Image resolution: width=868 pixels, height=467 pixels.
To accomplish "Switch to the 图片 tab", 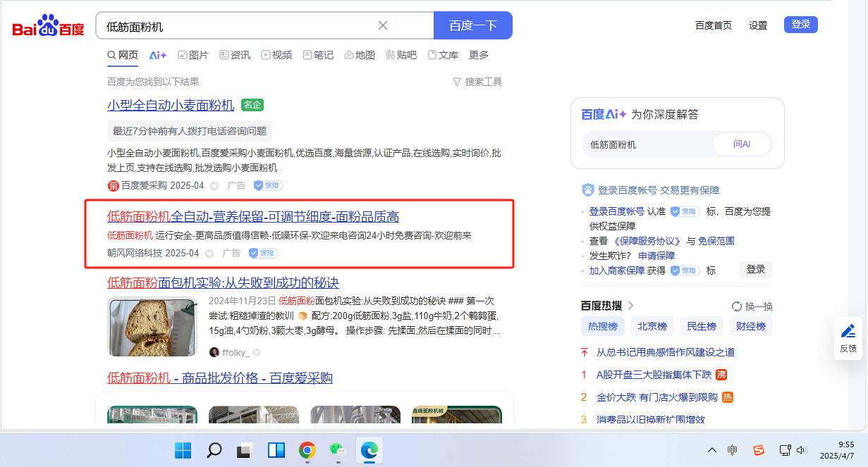I will pyautogui.click(x=193, y=55).
